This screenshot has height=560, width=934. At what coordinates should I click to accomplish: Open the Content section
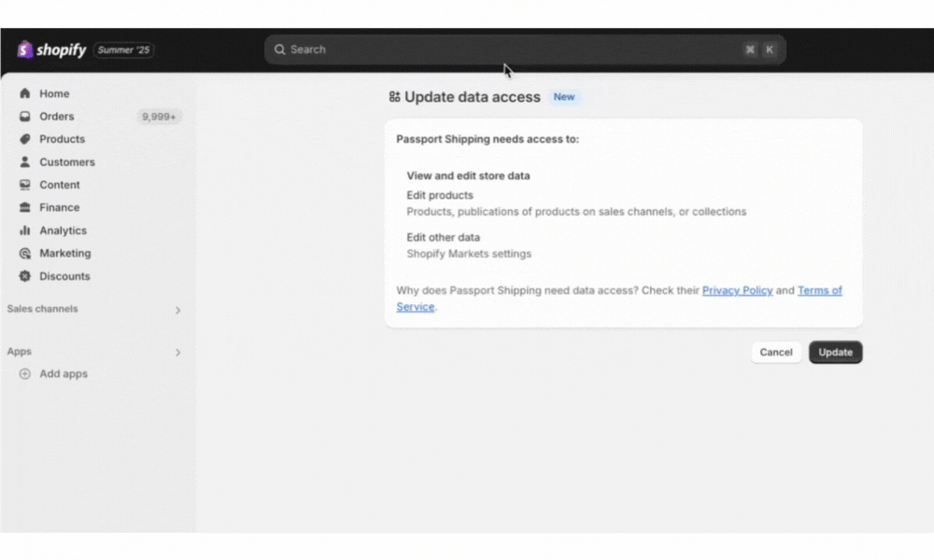59,185
